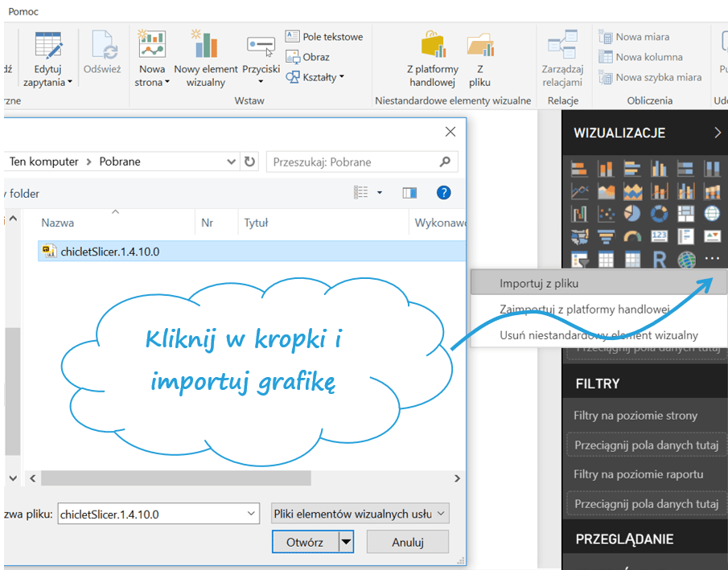The width and height of the screenshot is (728, 570).
Task: Select Usuń niestandardowy element wizualny option
Action: [x=598, y=335]
